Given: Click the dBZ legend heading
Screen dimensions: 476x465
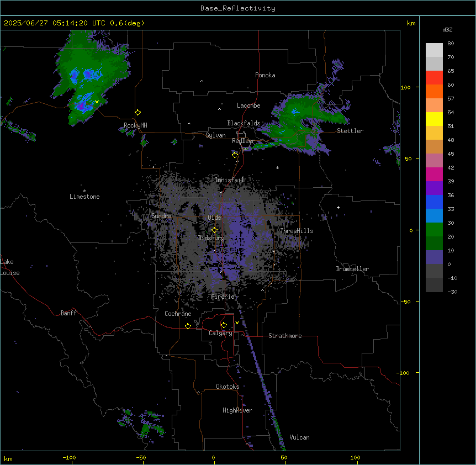Looking at the screenshot, I should (x=447, y=30).
